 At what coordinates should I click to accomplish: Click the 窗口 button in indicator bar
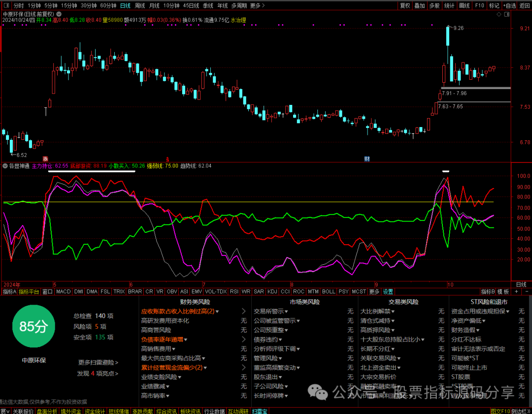point(47,291)
